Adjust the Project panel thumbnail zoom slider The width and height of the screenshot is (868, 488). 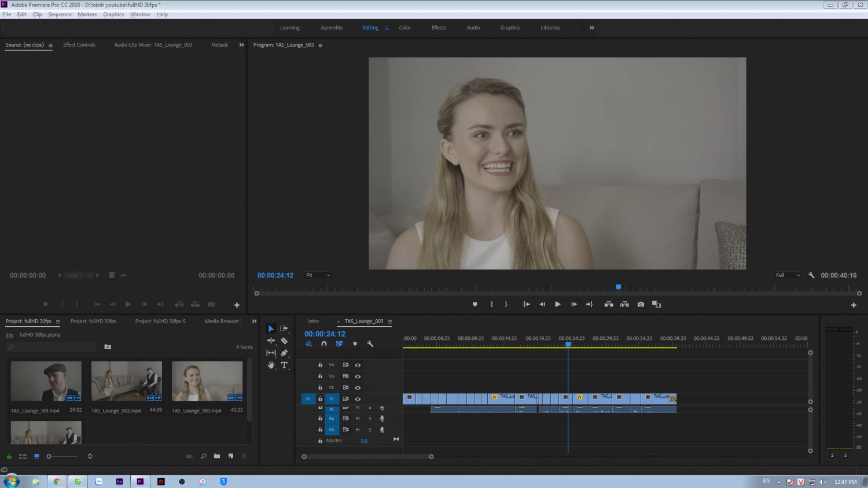(62, 456)
